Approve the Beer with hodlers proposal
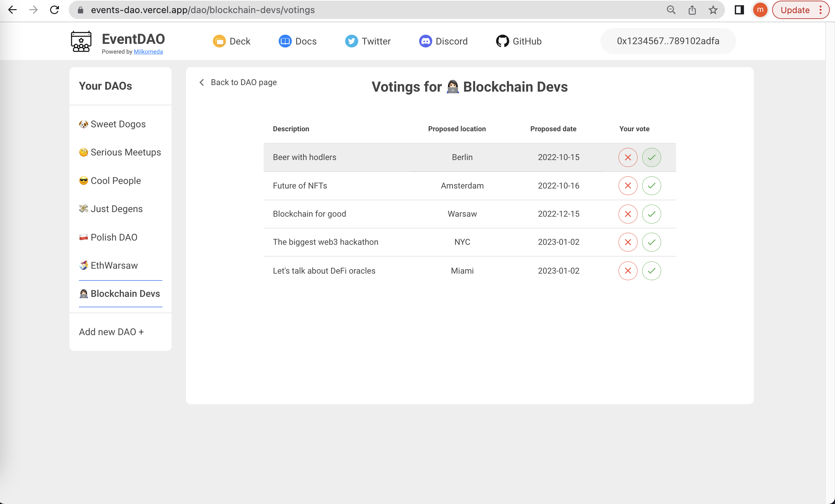The image size is (835, 504). click(651, 157)
